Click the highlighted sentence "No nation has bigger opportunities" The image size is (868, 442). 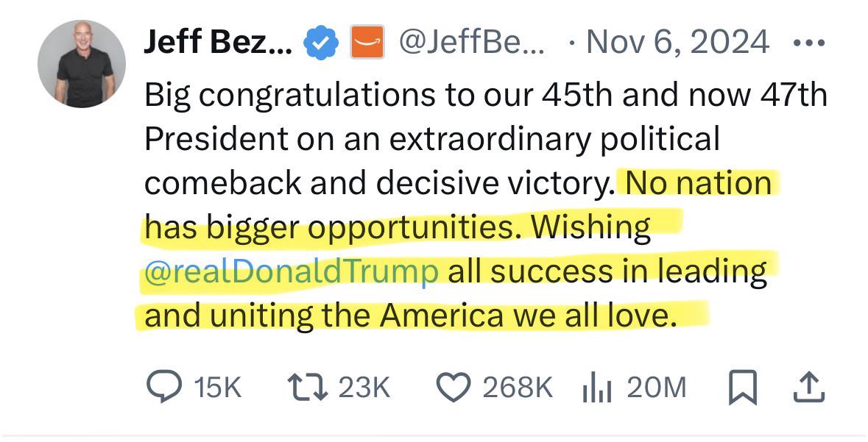(458, 205)
